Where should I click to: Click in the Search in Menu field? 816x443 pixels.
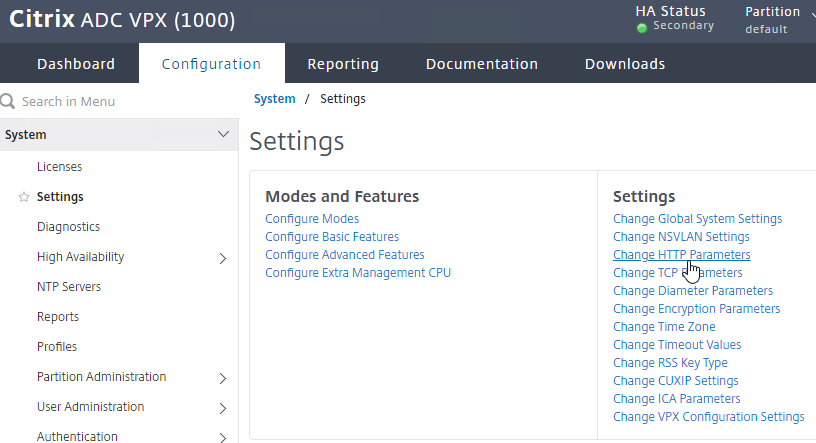120,101
